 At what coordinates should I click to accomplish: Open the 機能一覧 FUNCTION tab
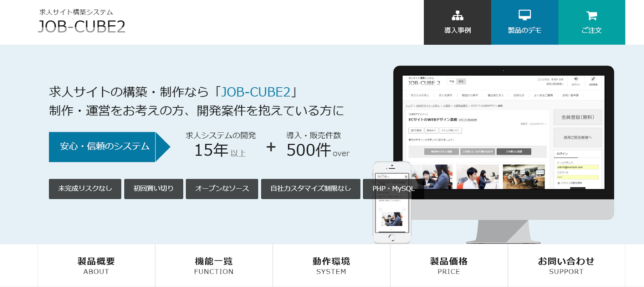point(214,265)
